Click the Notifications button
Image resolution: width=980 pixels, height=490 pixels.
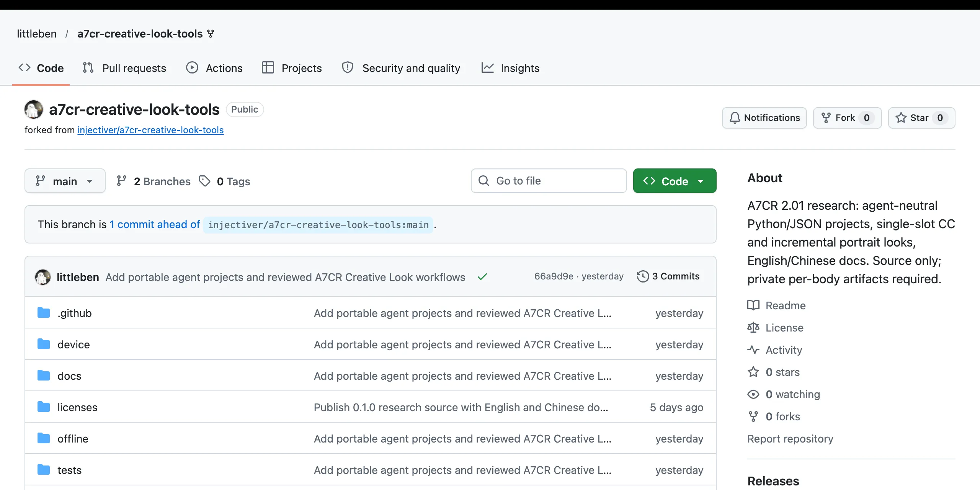tap(764, 118)
